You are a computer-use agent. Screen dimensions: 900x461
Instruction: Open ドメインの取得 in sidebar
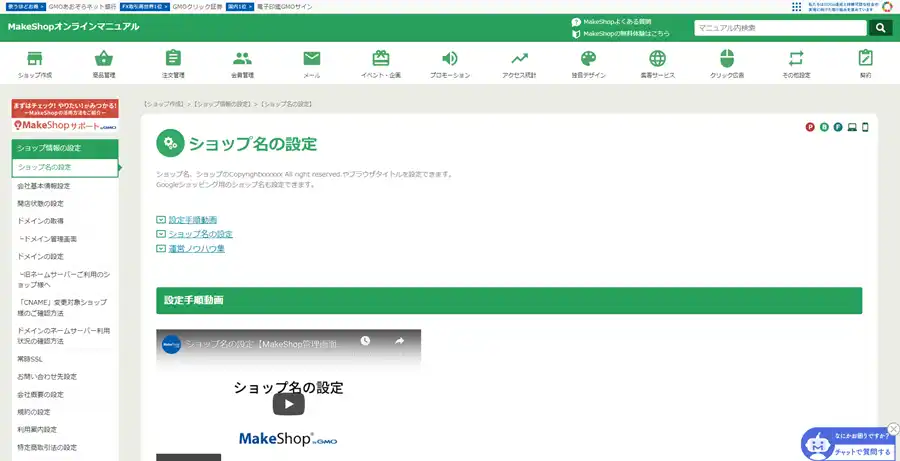(40, 221)
